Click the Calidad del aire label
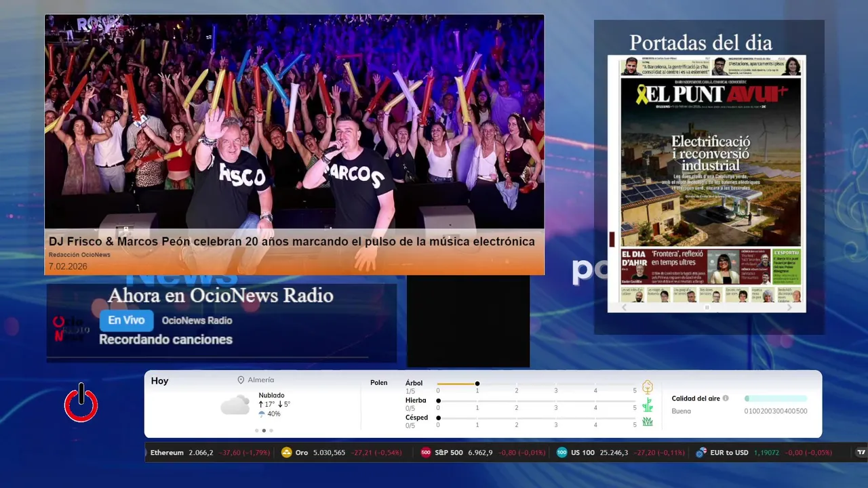The image size is (868, 488). (696, 399)
